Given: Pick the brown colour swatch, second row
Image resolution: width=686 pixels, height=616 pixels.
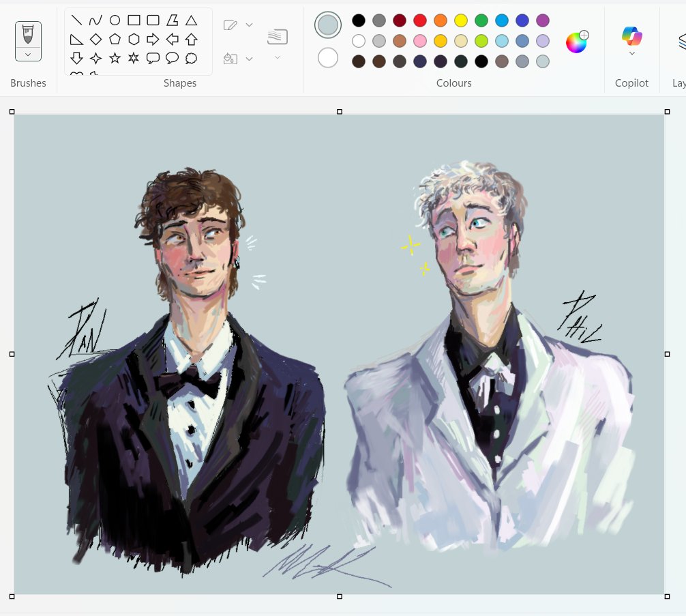Looking at the screenshot, I should (400, 41).
